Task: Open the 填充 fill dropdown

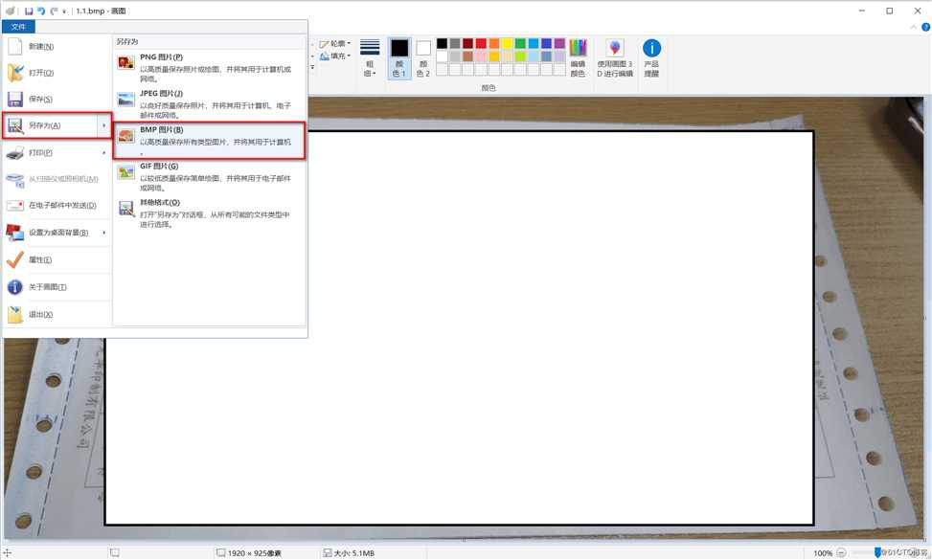Action: pos(334,56)
